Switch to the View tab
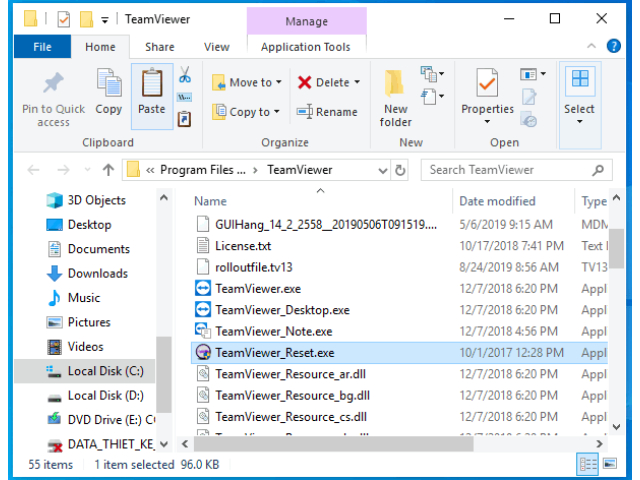This screenshot has height=480, width=640. [217, 47]
